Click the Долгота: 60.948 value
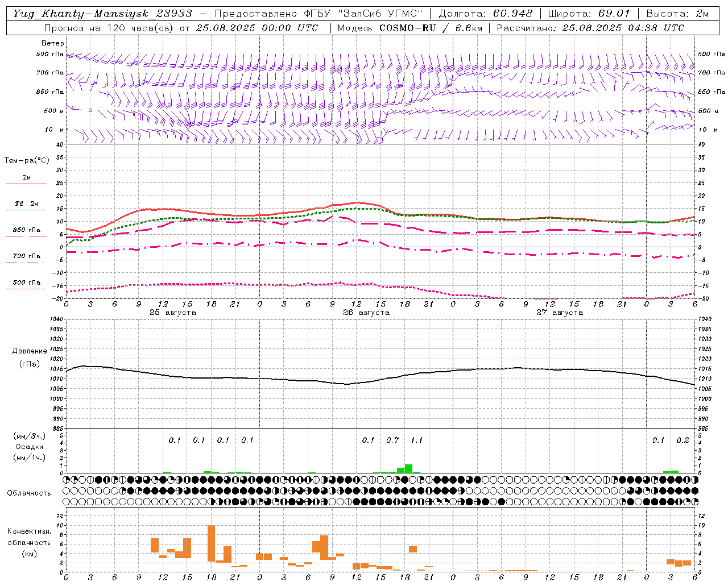The width and height of the screenshot is (728, 582). click(x=486, y=14)
